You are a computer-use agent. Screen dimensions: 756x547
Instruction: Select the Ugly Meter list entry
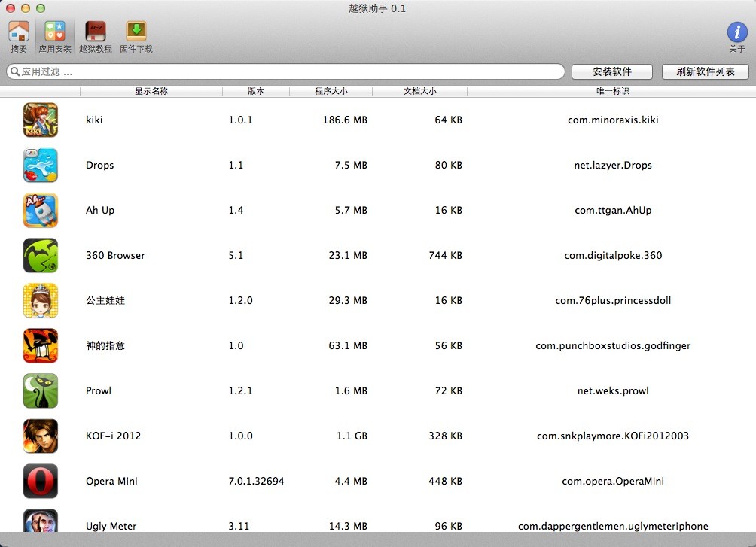point(301,526)
